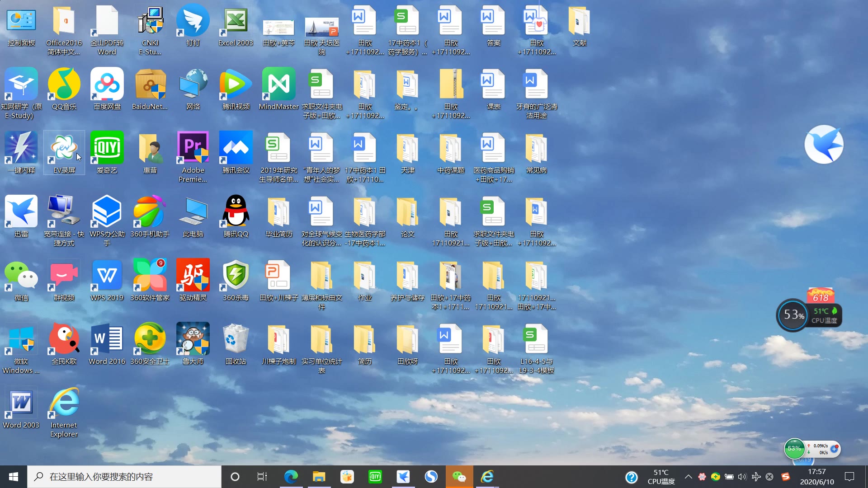Launch 钉钉 from the desktop
This screenshot has height=488, width=868.
coord(193,26)
